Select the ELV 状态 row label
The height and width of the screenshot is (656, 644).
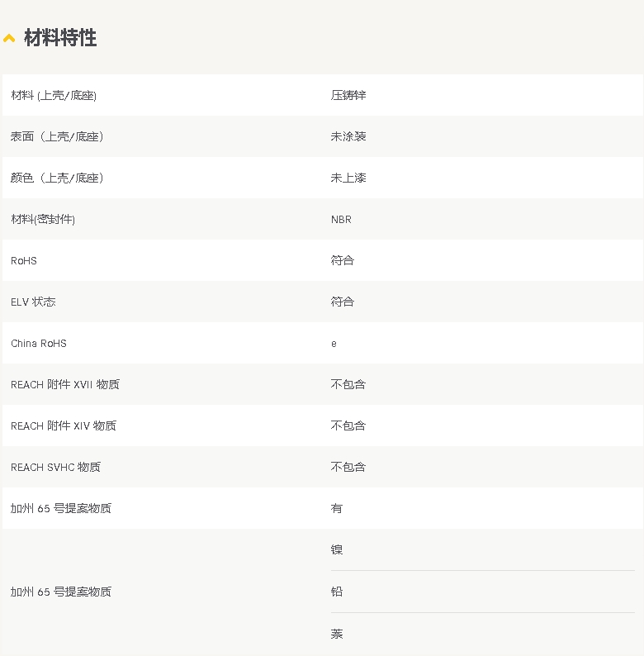pyautogui.click(x=34, y=302)
